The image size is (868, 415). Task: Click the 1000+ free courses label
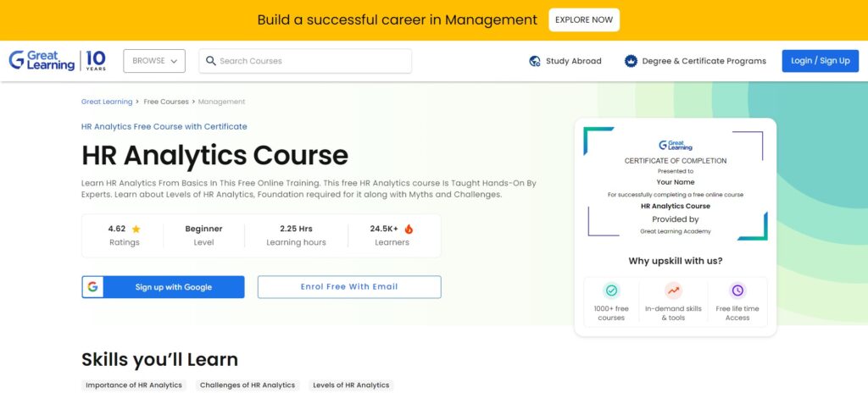[x=611, y=313]
